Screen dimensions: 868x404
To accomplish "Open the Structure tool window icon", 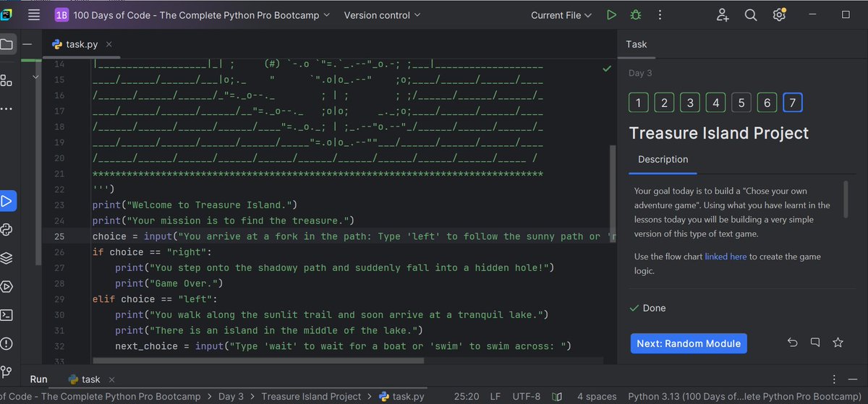I will (6, 79).
